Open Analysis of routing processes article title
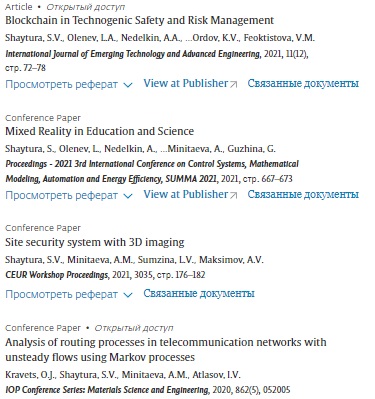This screenshot has height=399, width=375. (166, 350)
